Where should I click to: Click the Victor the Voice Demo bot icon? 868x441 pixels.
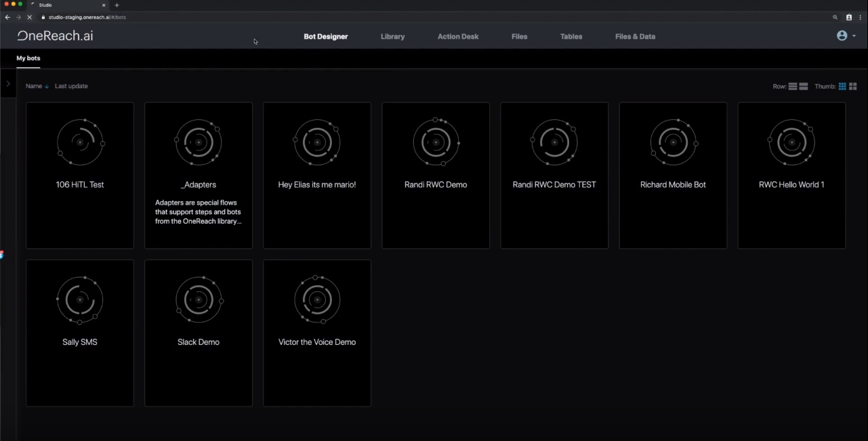tap(317, 299)
